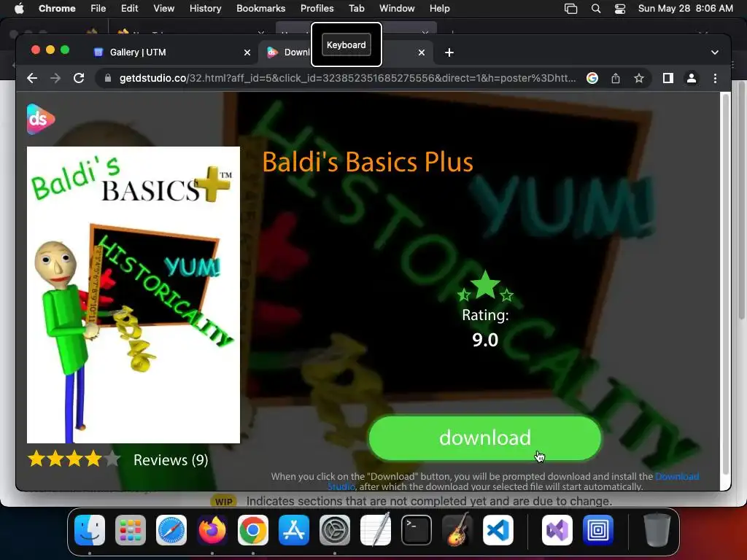Screen dimensions: 747x560
Task: Open the Baldi's Basics Plus cover image
Action: pyautogui.click(x=133, y=295)
